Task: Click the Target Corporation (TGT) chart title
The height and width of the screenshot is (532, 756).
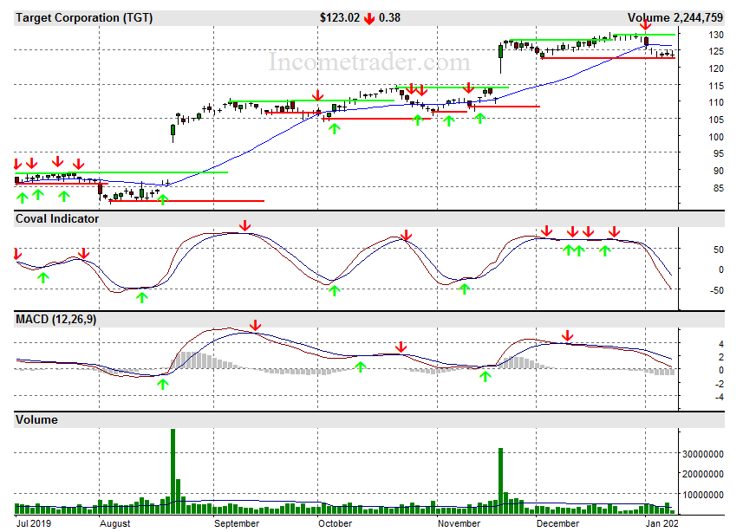Action: [84, 18]
